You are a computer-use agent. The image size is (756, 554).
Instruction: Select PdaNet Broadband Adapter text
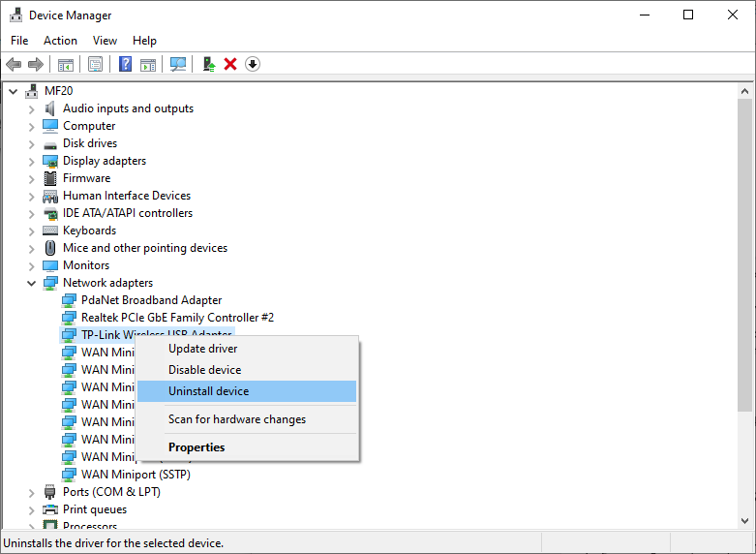coord(151,300)
